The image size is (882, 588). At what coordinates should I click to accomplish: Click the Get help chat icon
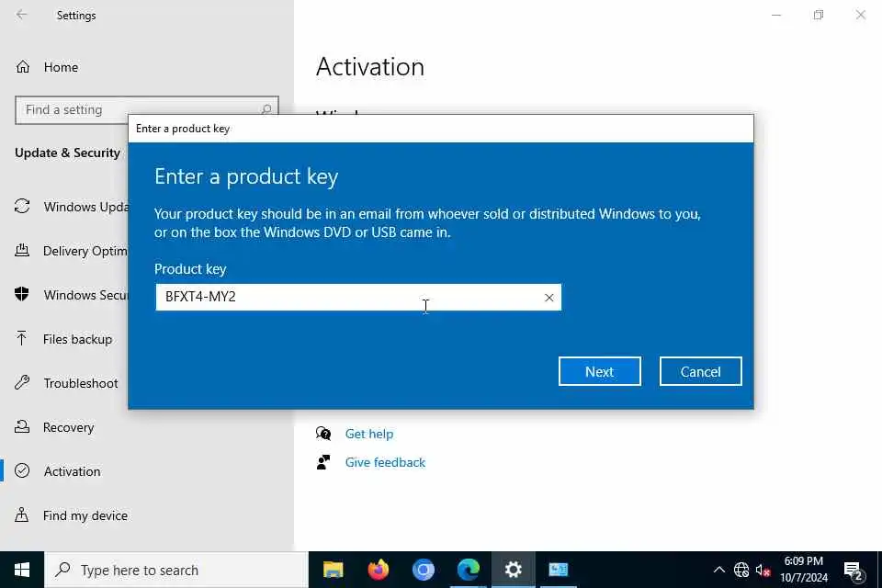point(323,434)
